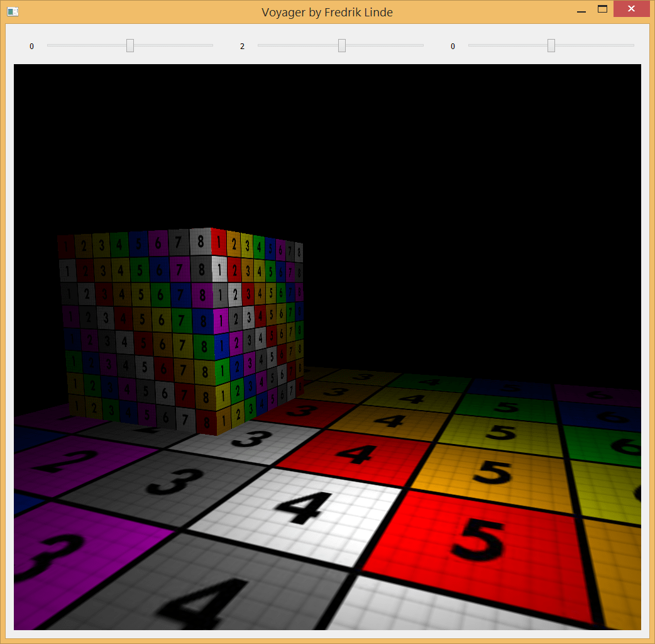
Task: Click middle slider track left of its thumb
Action: coord(295,45)
